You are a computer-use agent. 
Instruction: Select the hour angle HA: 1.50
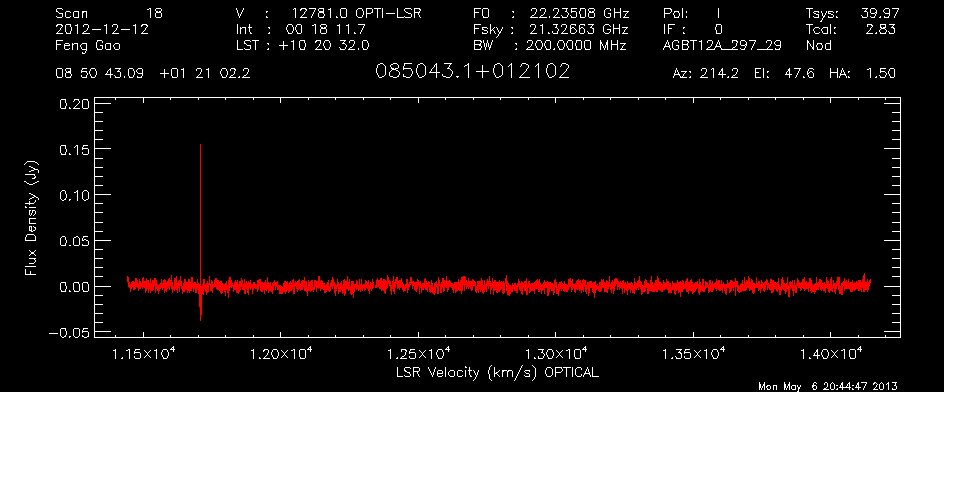tap(862, 73)
